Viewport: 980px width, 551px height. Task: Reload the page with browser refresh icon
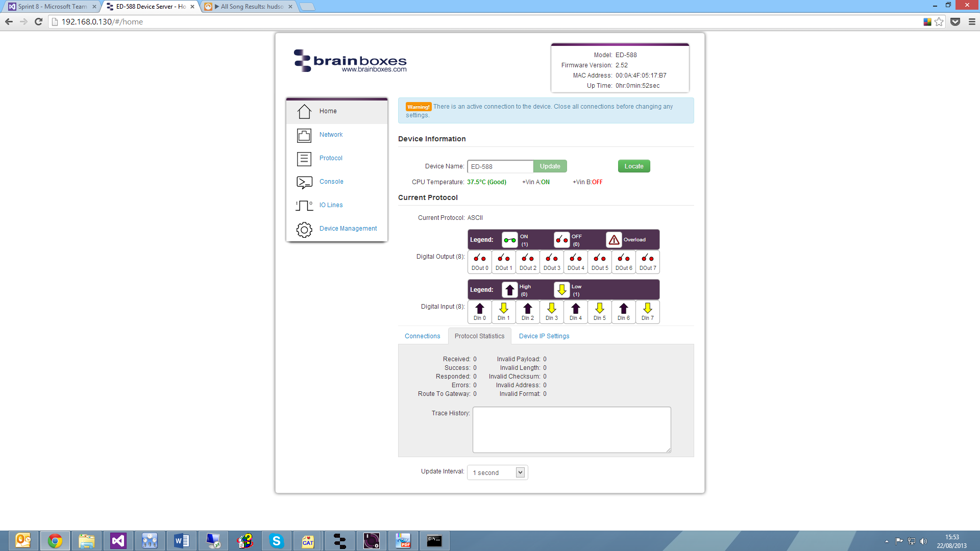(38, 21)
